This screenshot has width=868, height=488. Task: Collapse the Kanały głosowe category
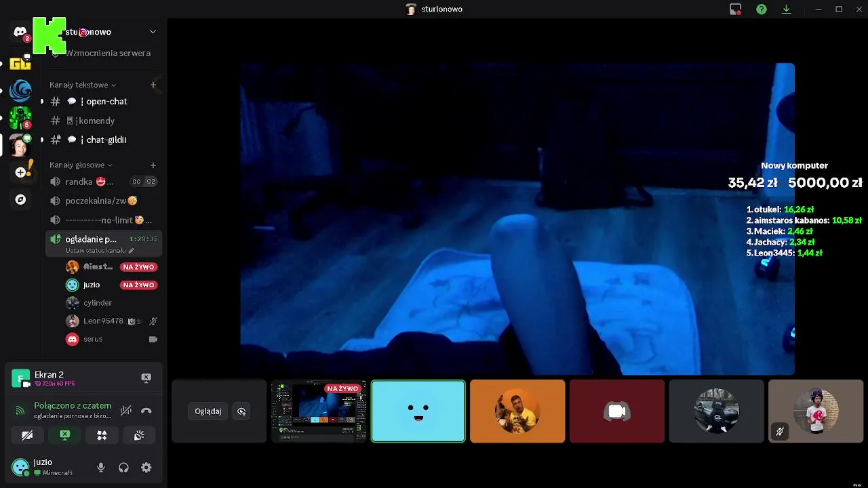pyautogui.click(x=81, y=165)
